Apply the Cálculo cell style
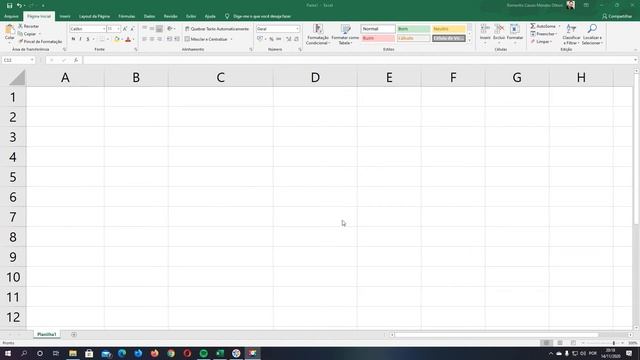The image size is (640, 360). [x=413, y=38]
